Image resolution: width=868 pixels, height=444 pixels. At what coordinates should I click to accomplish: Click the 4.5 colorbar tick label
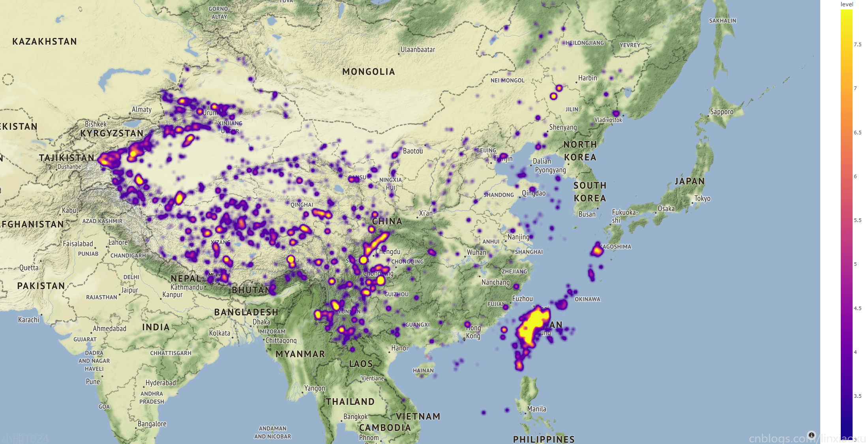tap(858, 309)
